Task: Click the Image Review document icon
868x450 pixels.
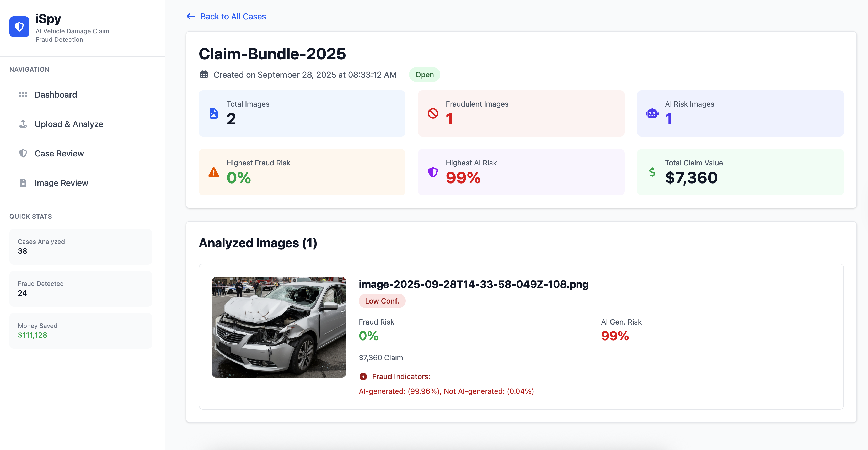Action: [x=23, y=182]
